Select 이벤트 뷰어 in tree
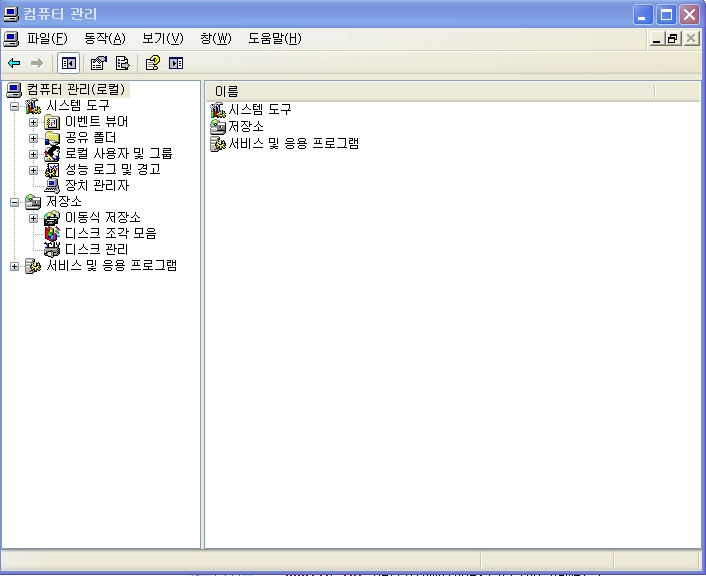Screen dimensions: 706x576 97,122
